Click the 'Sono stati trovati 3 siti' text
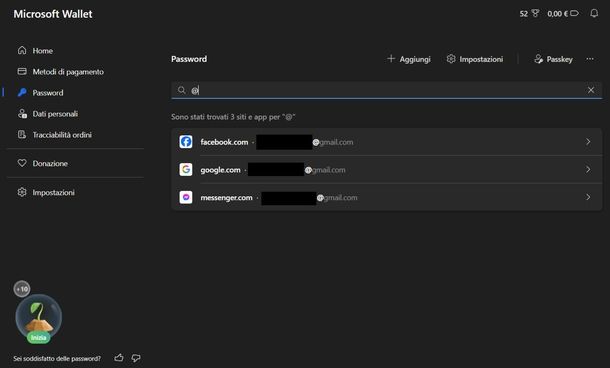The width and height of the screenshot is (610, 368). [233, 117]
